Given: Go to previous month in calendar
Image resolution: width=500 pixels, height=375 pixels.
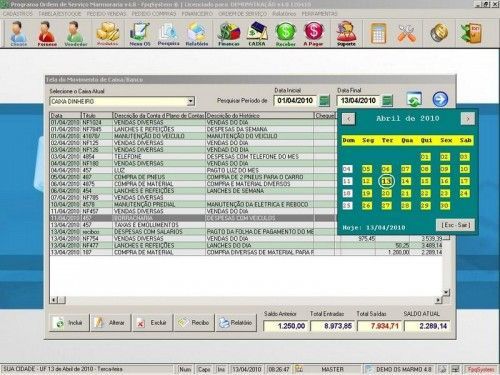Looking at the screenshot, I should coord(349,119).
